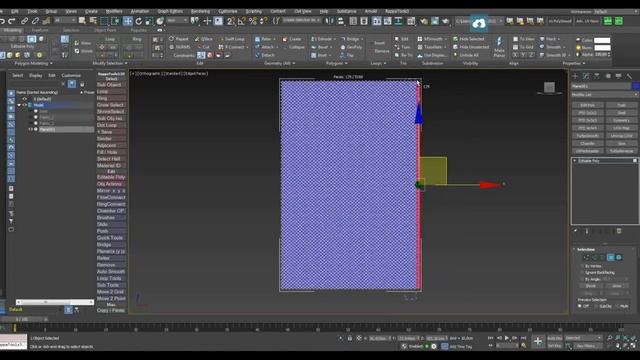Image resolution: width=640 pixels, height=360 pixels.
Task: Click the Mirror tool icon
Action: 329,20
